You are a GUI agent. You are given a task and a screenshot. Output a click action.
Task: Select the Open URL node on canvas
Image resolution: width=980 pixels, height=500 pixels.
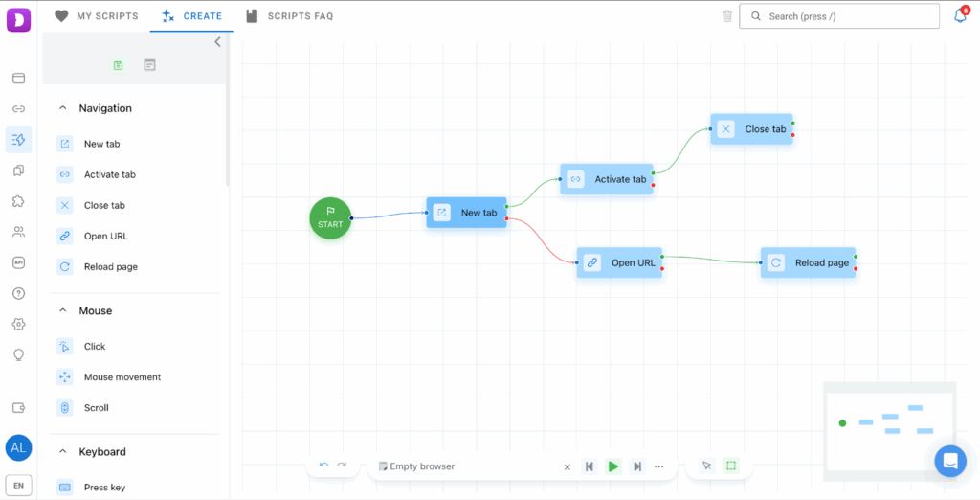pos(619,262)
